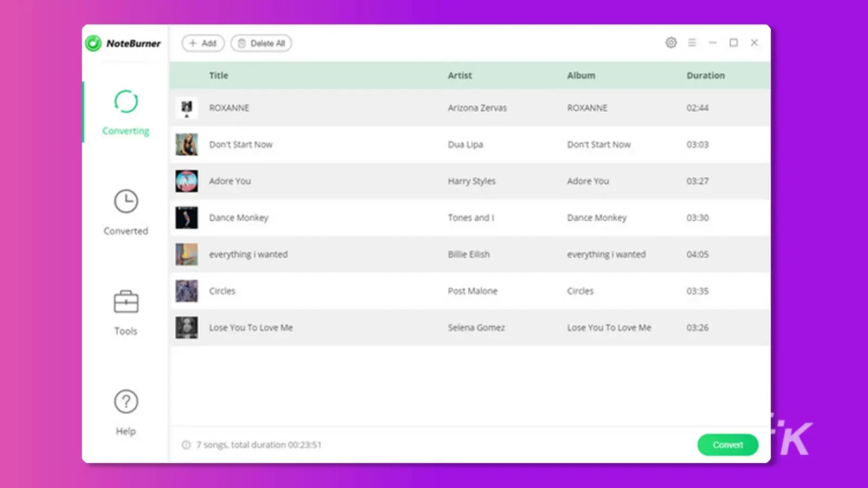
Task: Select the everything i wanted song title
Action: 248,254
